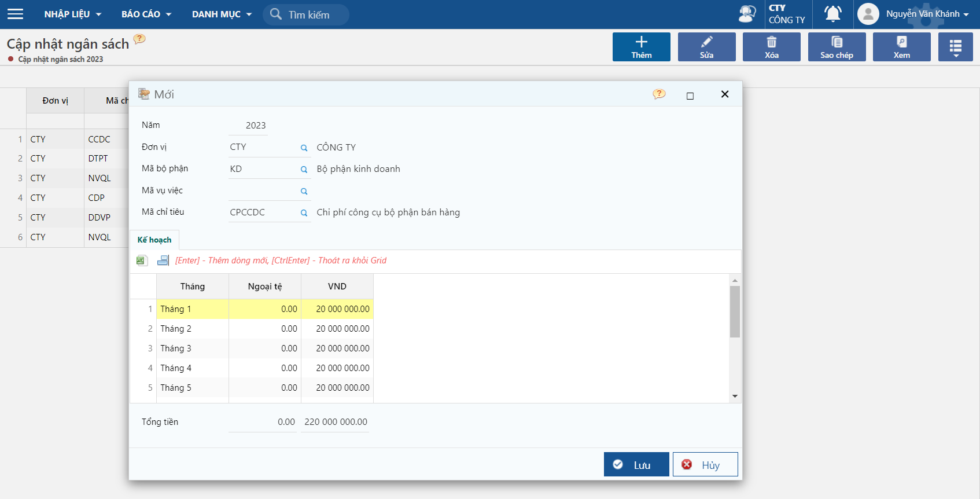This screenshot has height=499, width=980.
Task: Click the Lưu save button
Action: point(636,464)
